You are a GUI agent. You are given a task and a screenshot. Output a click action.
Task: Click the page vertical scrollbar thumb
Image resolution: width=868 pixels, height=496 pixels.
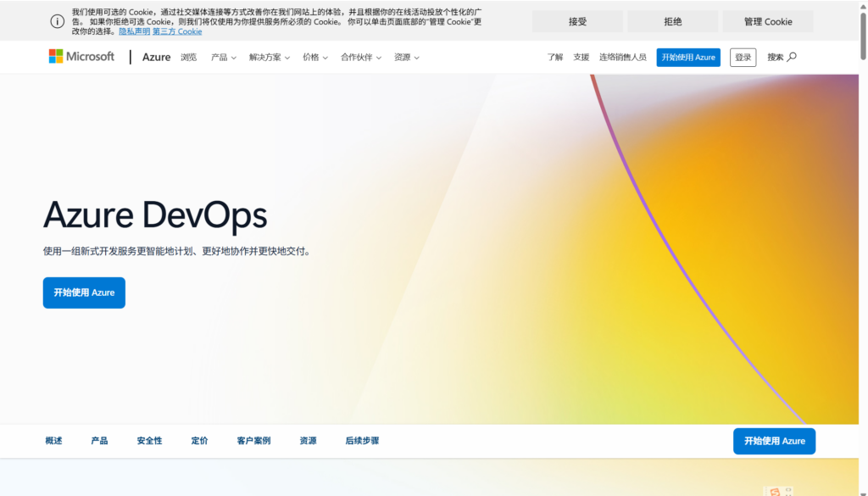pyautogui.click(x=864, y=36)
